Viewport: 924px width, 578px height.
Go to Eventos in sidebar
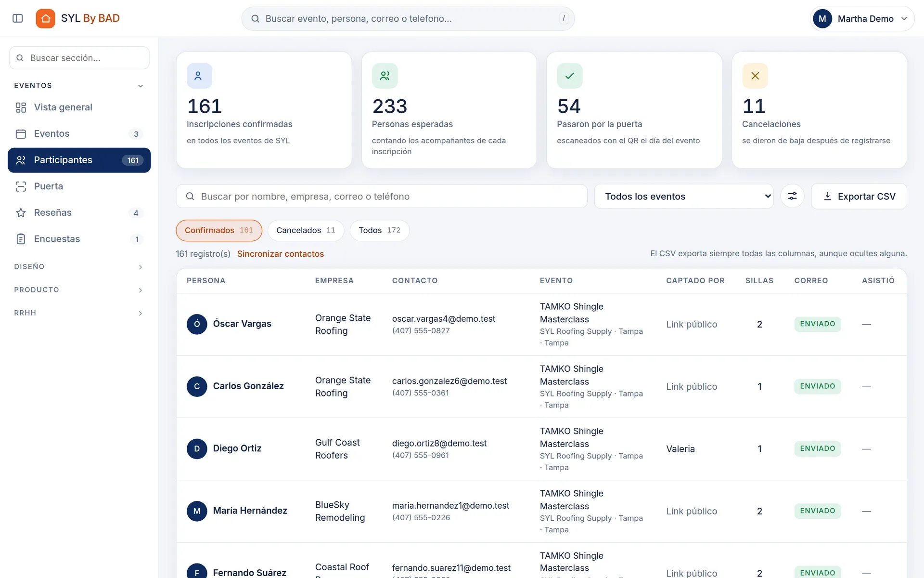pyautogui.click(x=79, y=134)
